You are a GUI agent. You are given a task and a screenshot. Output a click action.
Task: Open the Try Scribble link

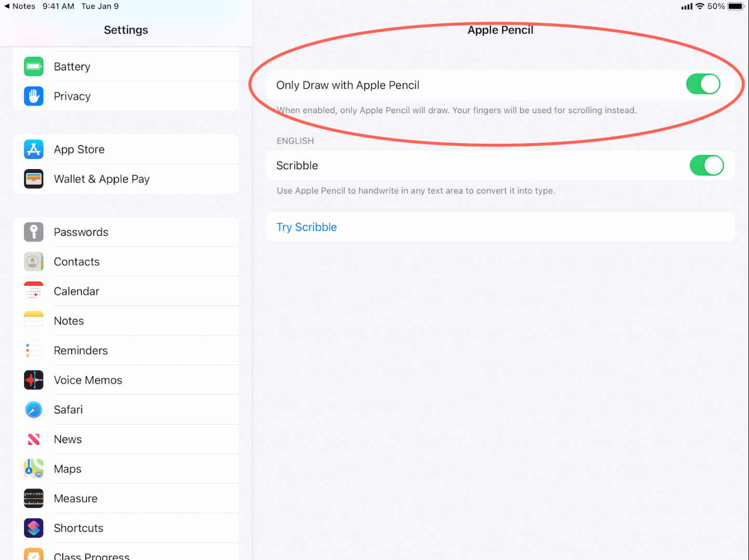(x=306, y=227)
